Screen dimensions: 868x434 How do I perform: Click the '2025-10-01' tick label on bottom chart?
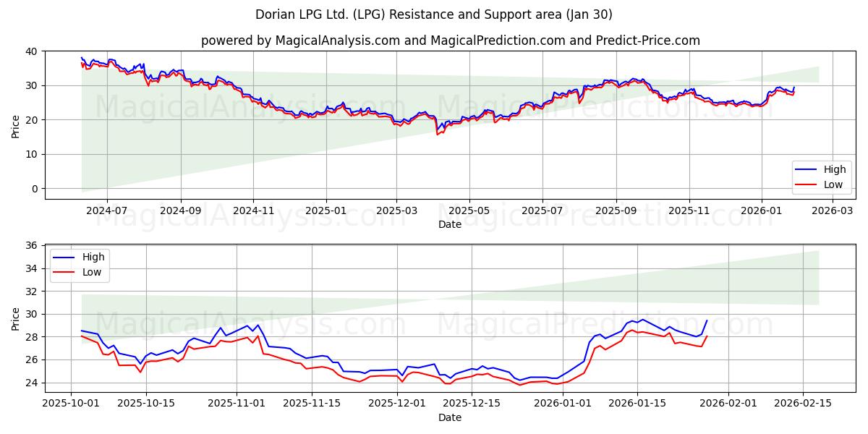(71, 403)
